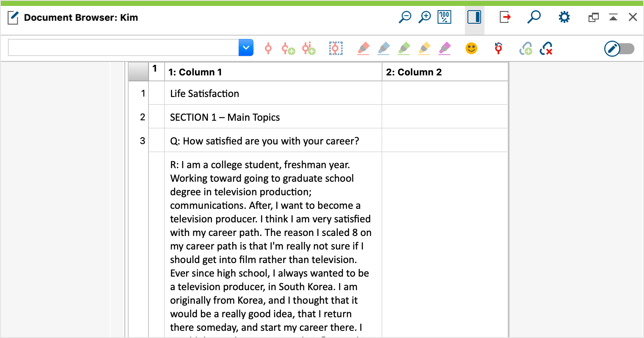The height and width of the screenshot is (338, 644).
Task: Highlight selection with blue marker
Action: [x=384, y=48]
